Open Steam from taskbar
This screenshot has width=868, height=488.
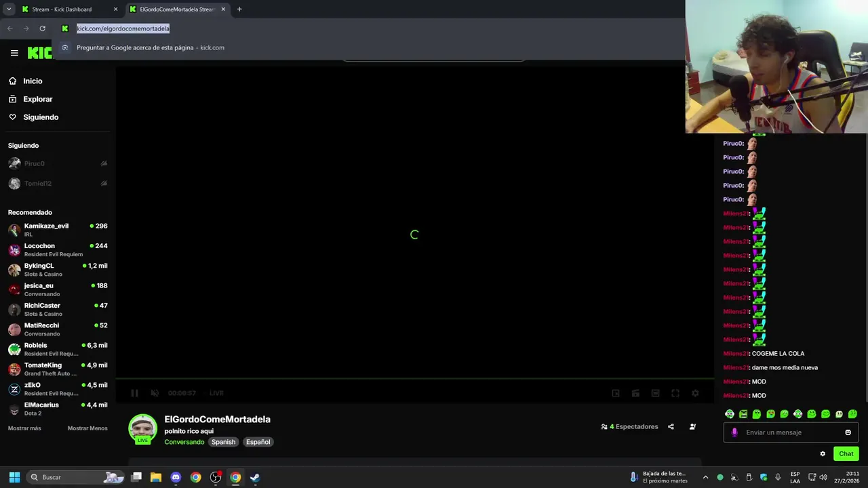click(x=255, y=477)
